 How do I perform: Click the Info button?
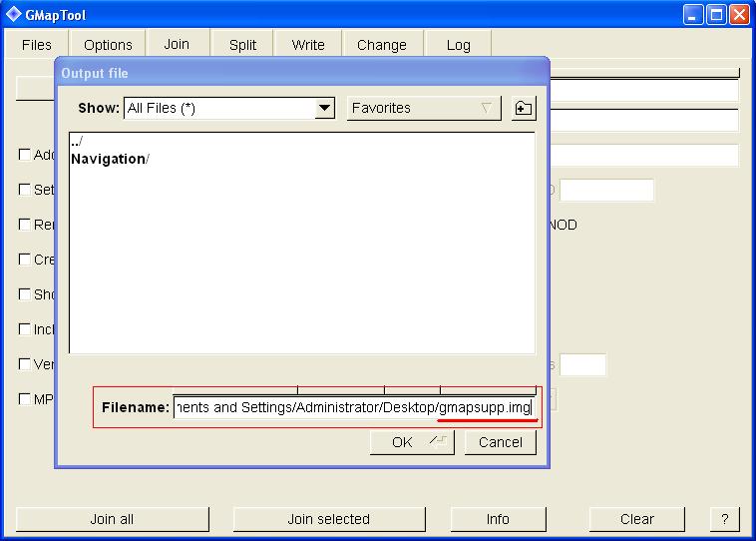[x=498, y=519]
